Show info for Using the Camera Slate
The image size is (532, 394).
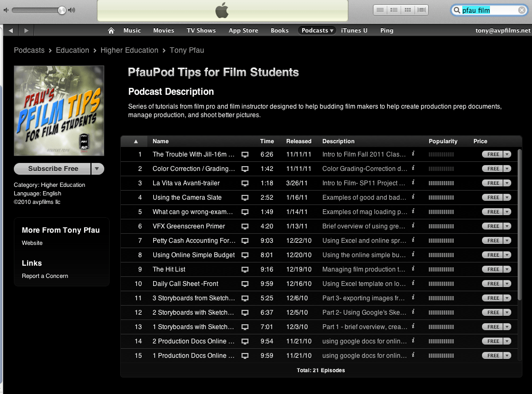[x=413, y=196]
